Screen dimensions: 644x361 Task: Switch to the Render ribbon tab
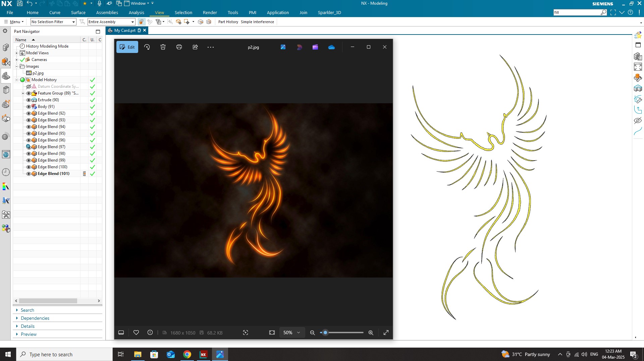pyautogui.click(x=210, y=12)
